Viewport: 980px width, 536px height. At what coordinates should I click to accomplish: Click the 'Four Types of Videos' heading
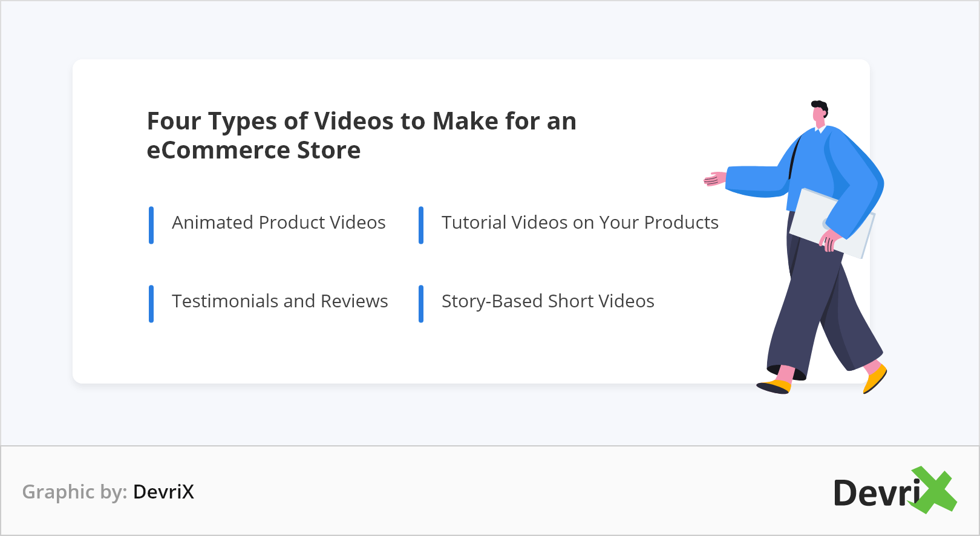[x=361, y=136]
